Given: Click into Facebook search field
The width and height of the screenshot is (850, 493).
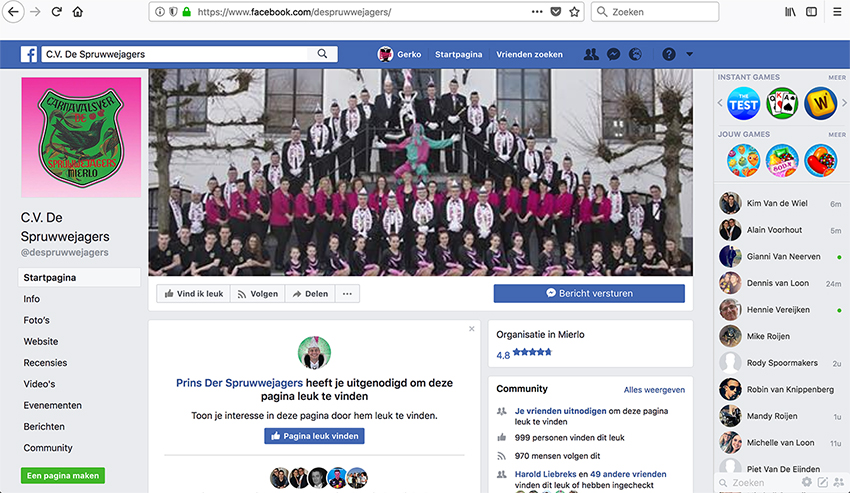Looking at the screenshot, I should point(176,54).
